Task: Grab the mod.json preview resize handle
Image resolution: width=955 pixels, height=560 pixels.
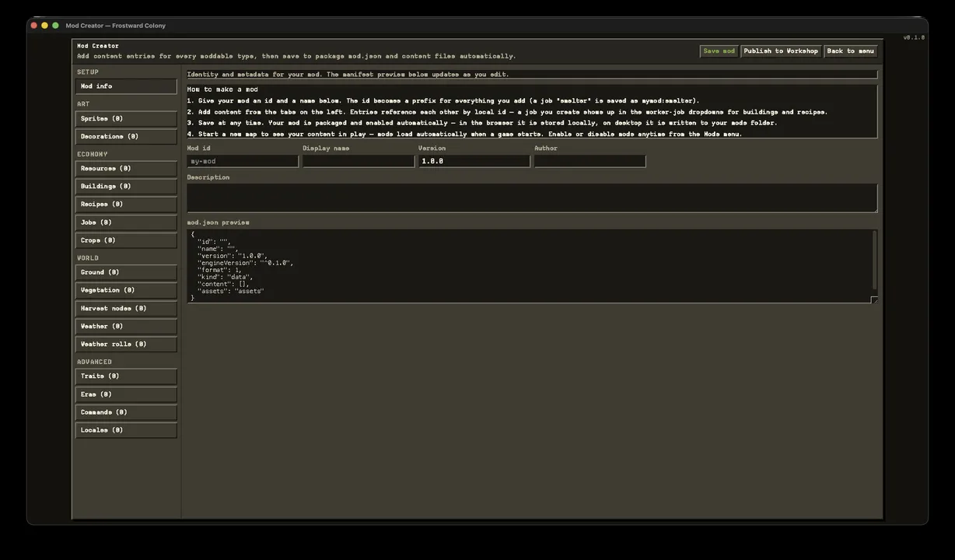Action: tap(874, 300)
